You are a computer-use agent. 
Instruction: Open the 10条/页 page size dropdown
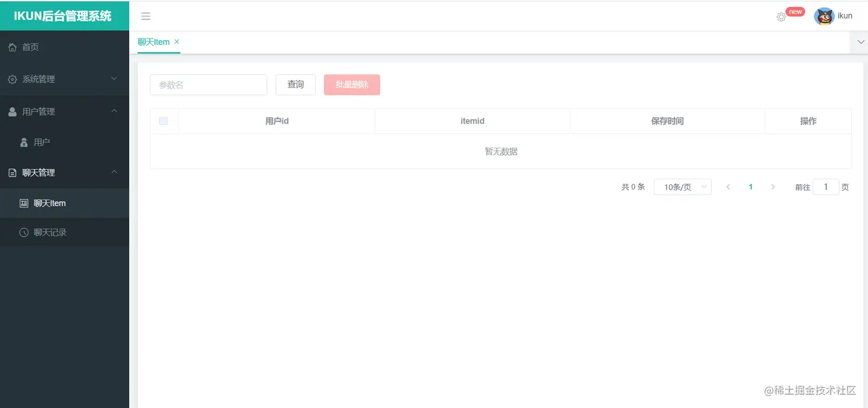[x=683, y=187]
